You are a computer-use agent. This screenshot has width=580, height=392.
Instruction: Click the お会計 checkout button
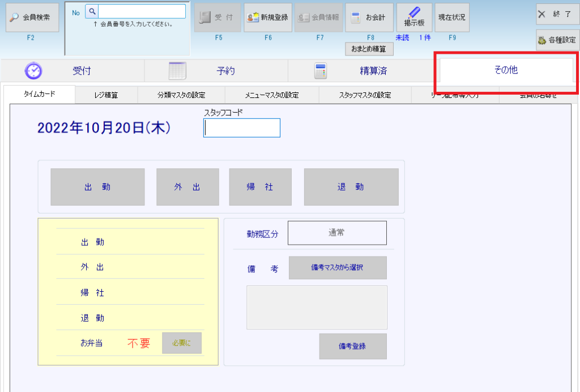tap(369, 18)
